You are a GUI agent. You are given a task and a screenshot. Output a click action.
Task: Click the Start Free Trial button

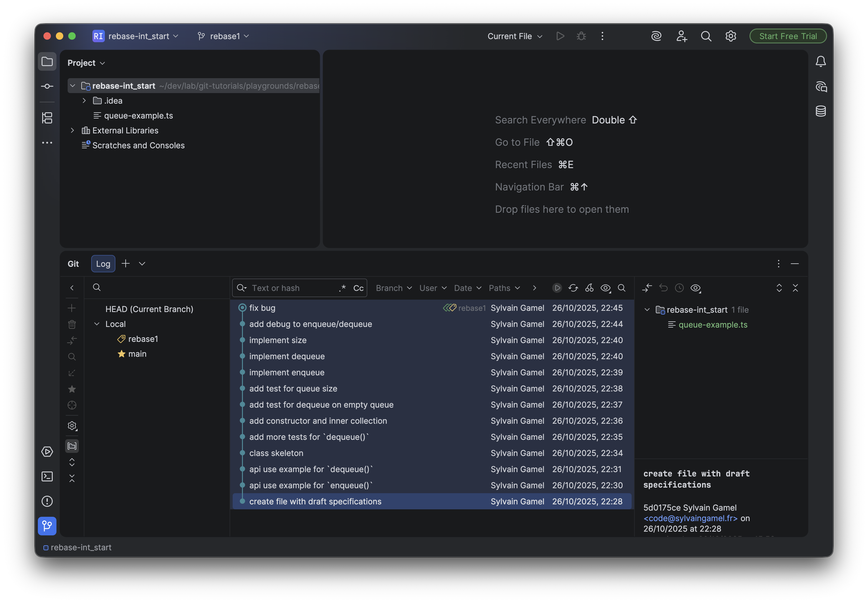click(788, 36)
